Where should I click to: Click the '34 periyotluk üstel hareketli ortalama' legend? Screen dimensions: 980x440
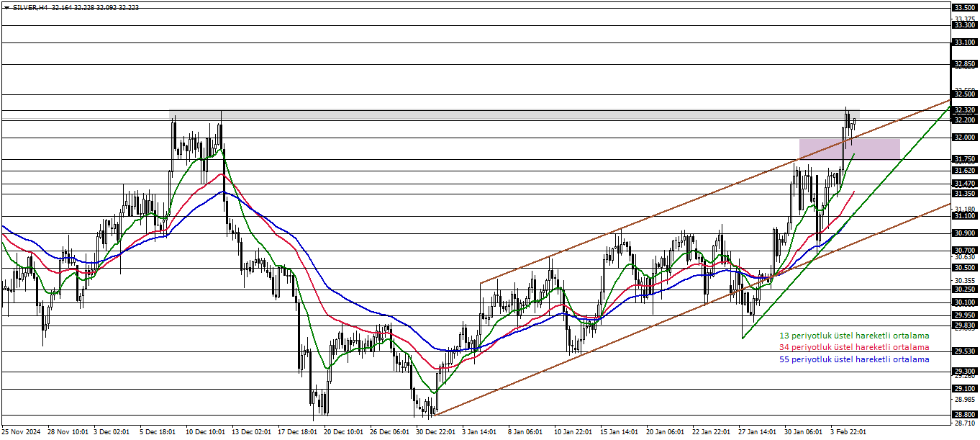[854, 347]
